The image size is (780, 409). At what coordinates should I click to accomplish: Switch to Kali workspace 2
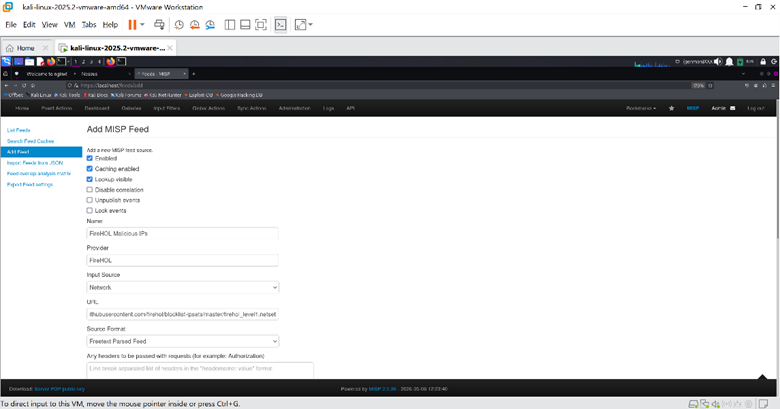84,62
